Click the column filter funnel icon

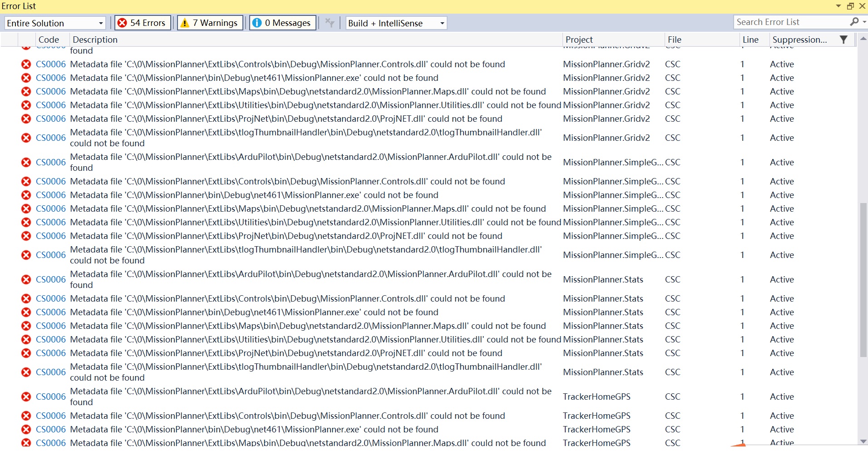(843, 40)
